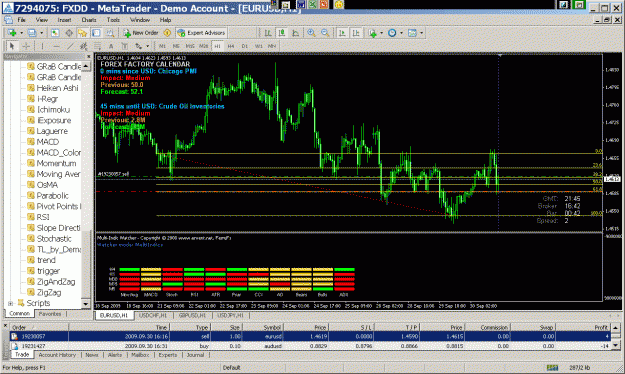Toggle the Data Window
Viewport: 625px width, 374px height.
click(x=69, y=33)
